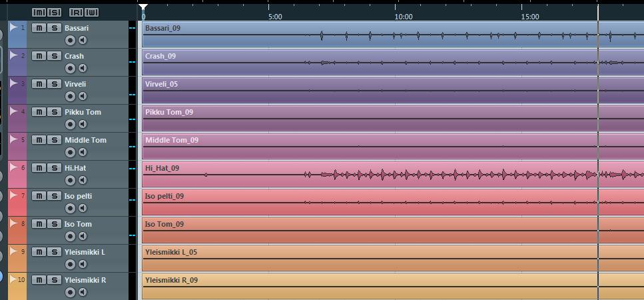The image size is (644, 300).
Task: Toggle monitor speaker on Pikku Tom track
Action: pyautogui.click(x=83, y=124)
